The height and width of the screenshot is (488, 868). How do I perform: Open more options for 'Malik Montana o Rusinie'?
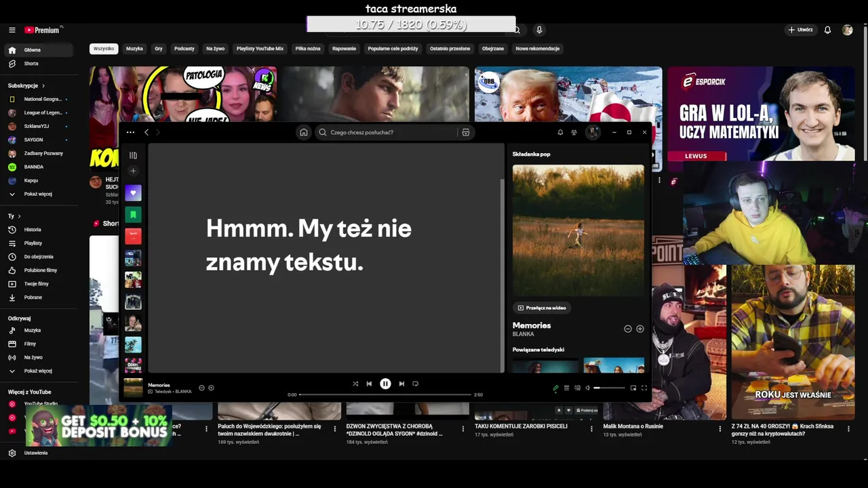(720, 428)
